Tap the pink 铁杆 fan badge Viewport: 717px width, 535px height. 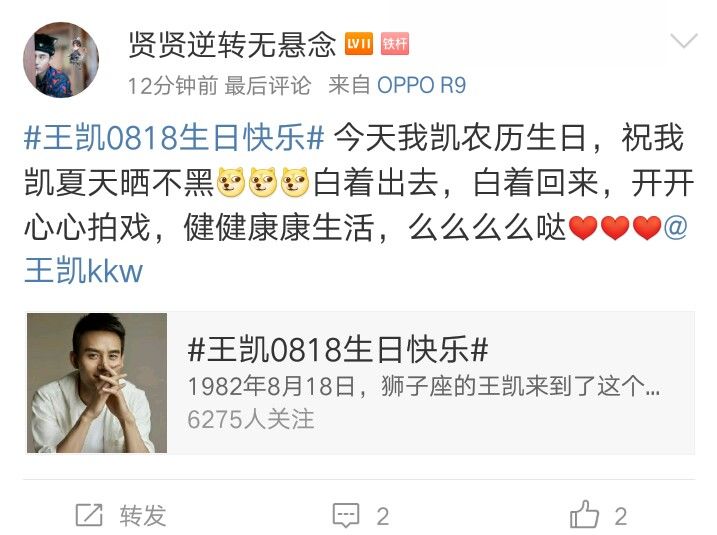395,43
